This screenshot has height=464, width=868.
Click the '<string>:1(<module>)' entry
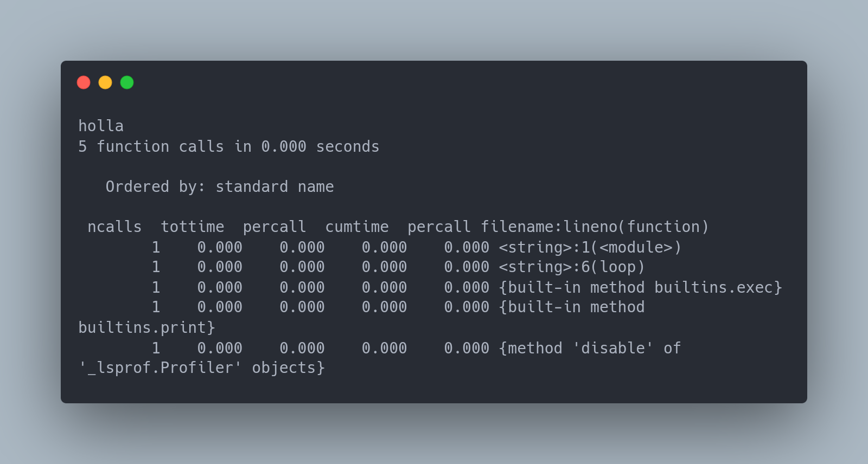[x=590, y=247]
